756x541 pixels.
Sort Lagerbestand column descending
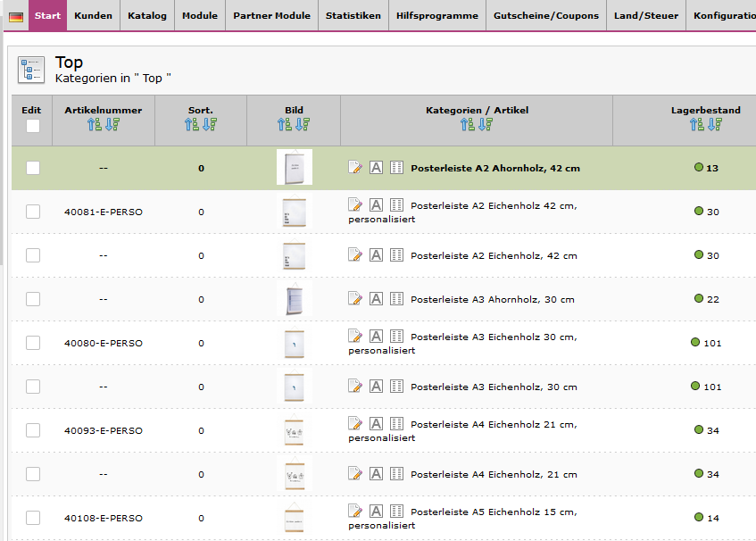[714, 125]
